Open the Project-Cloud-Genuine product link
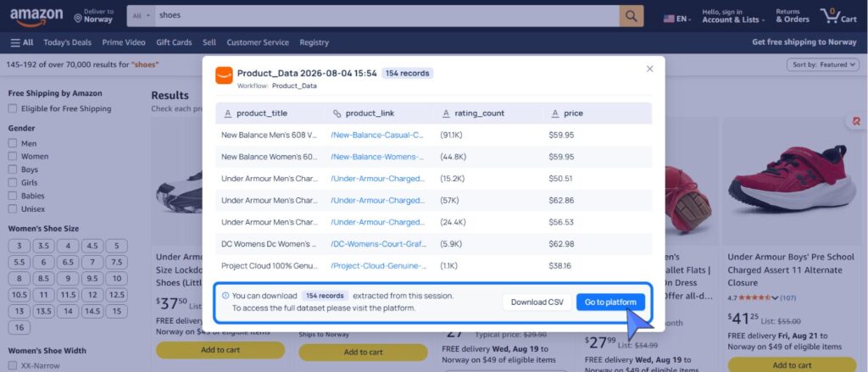 tap(379, 266)
